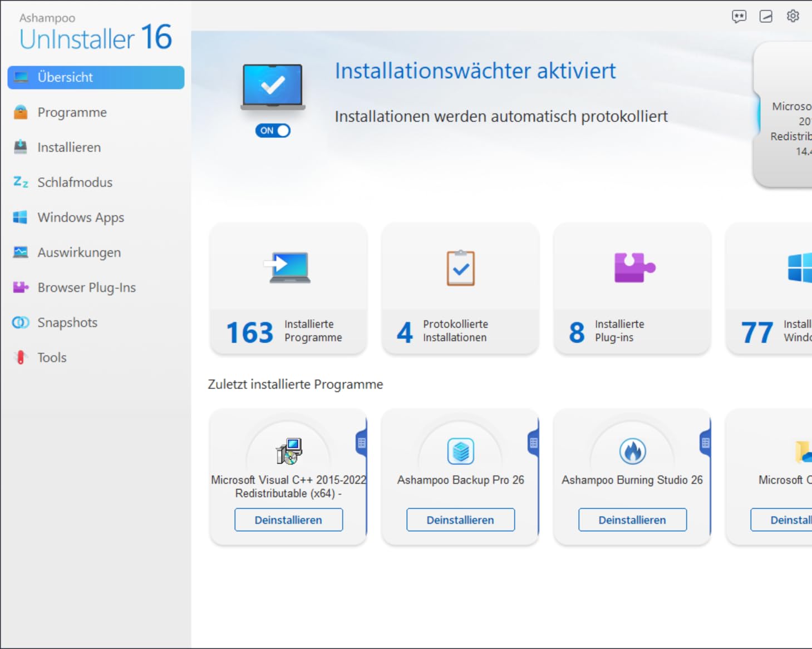Click the Tools red icon in the sidebar
Screen dimensions: 812x649
[21, 357]
